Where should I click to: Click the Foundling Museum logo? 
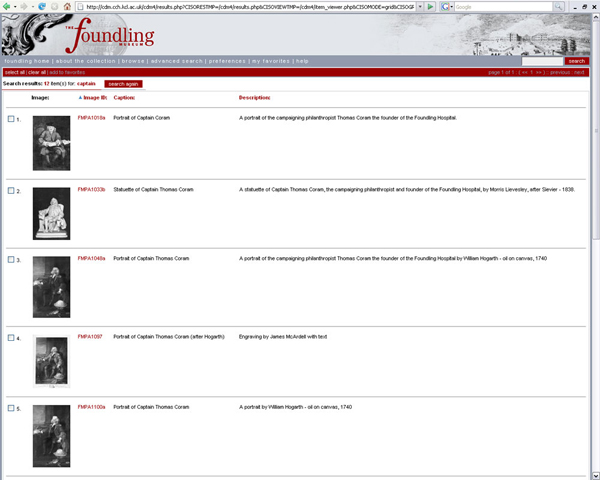tap(110, 37)
